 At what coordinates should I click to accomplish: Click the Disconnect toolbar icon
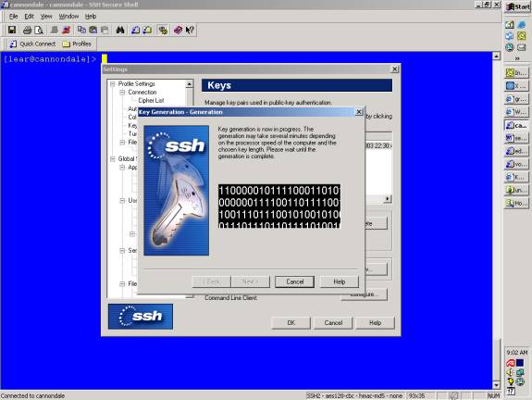tap(67, 30)
